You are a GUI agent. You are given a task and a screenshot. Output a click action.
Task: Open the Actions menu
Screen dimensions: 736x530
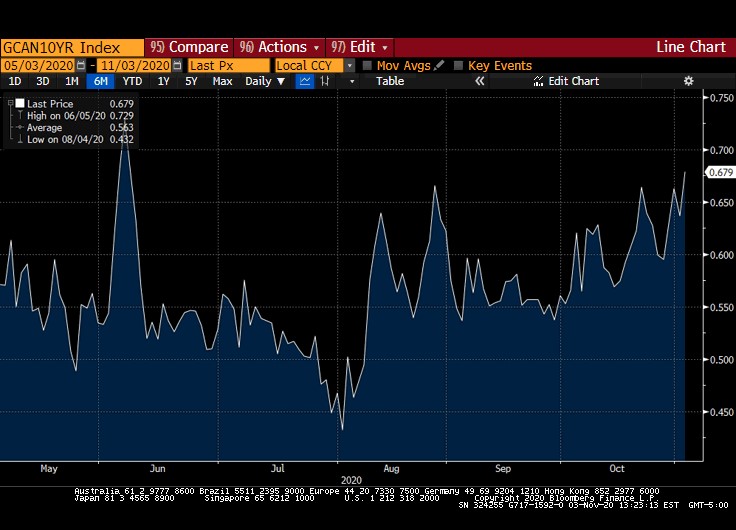tap(280, 47)
